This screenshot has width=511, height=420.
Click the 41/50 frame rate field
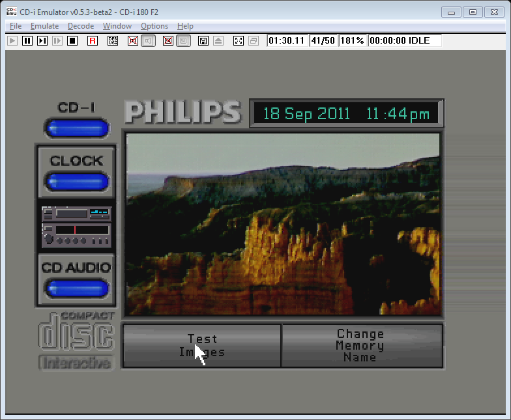[323, 40]
